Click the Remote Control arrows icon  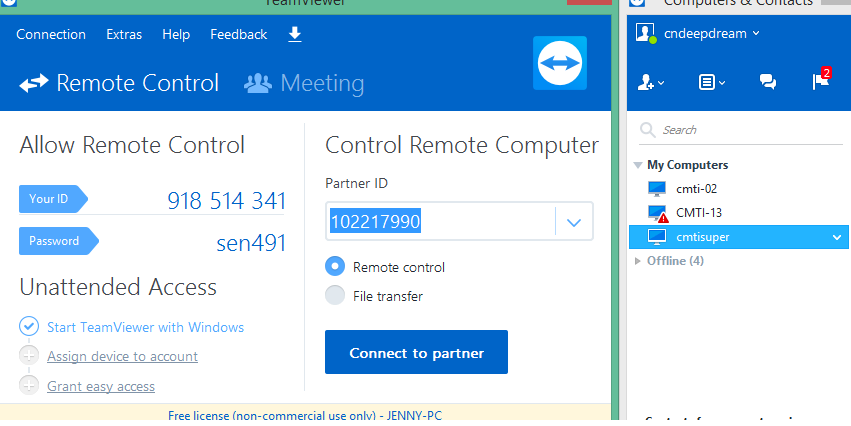[x=34, y=84]
